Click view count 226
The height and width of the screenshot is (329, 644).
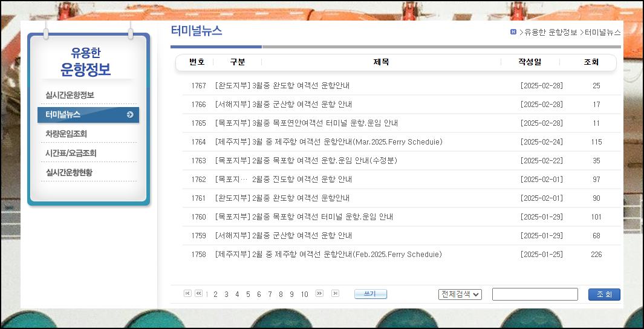596,255
